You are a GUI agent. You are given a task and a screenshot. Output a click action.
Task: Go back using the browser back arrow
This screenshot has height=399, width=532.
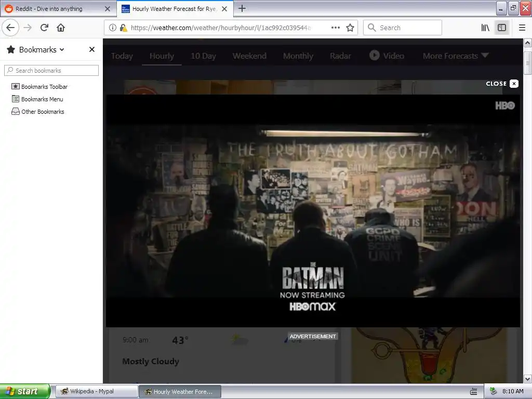pos(10,28)
